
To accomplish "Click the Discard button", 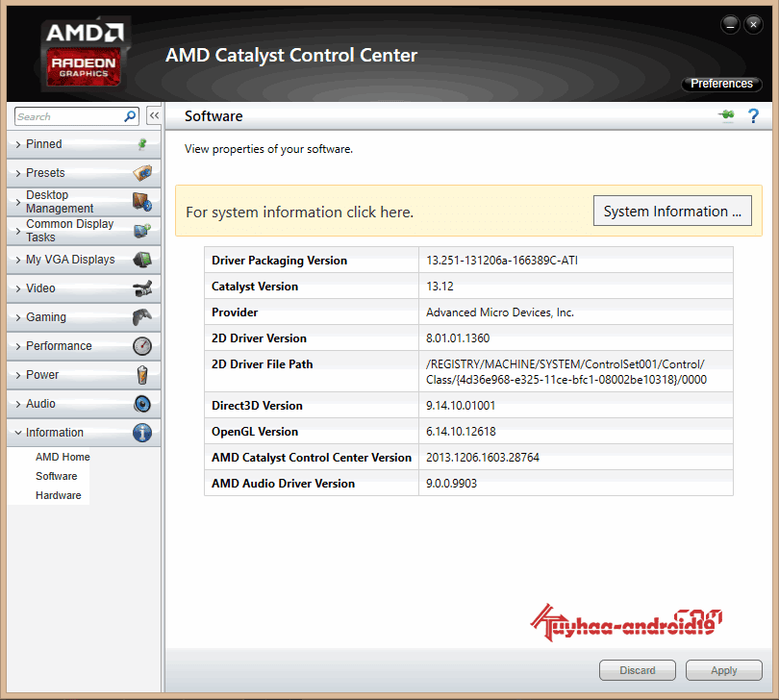I will coord(637,670).
